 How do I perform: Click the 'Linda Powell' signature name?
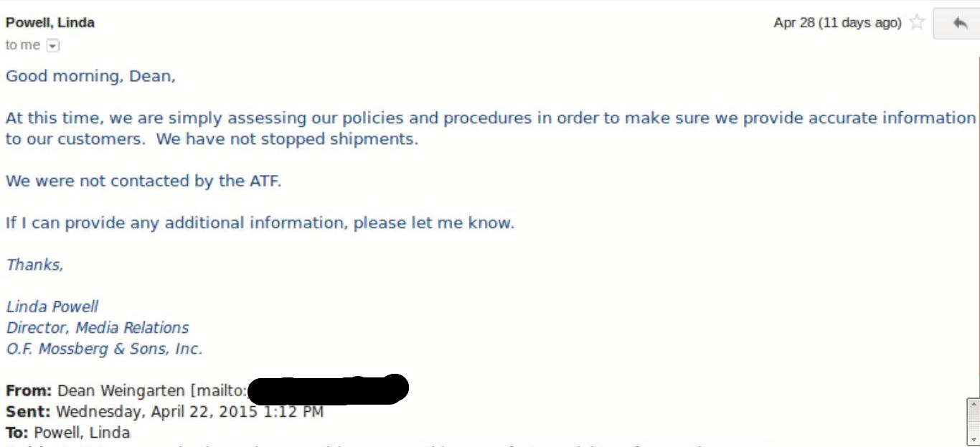[52, 306]
